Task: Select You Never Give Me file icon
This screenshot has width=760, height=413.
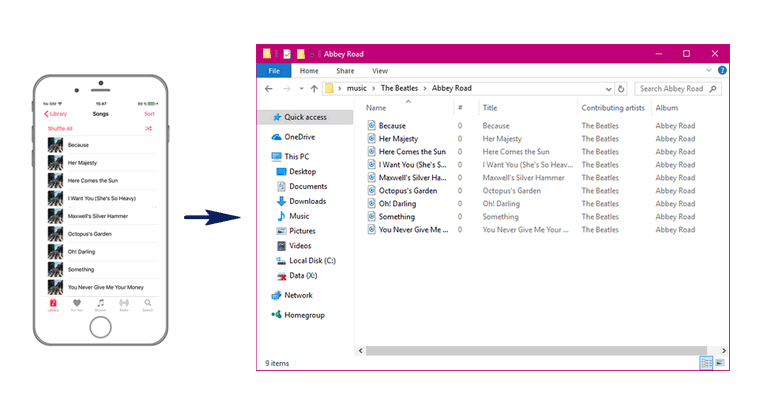Action: click(x=371, y=229)
